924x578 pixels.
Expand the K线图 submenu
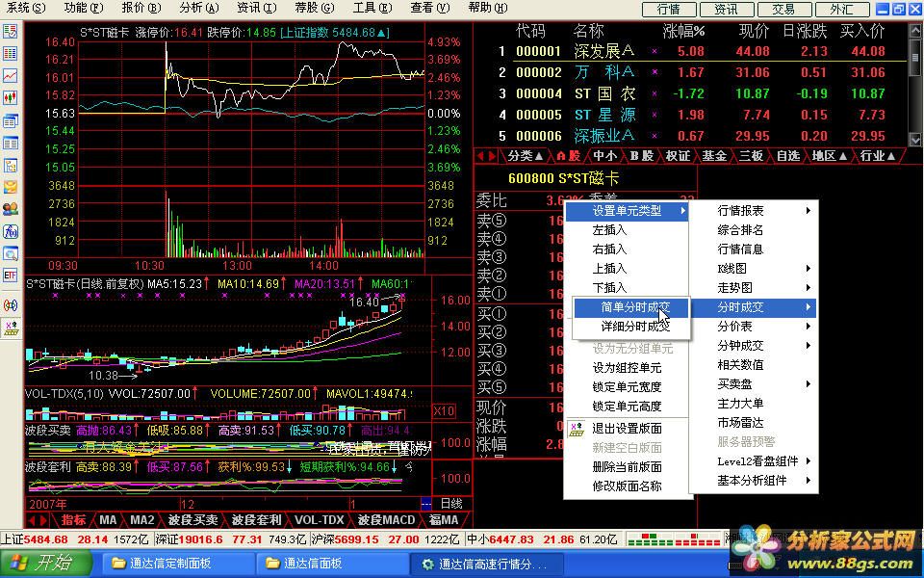pyautogui.click(x=754, y=269)
